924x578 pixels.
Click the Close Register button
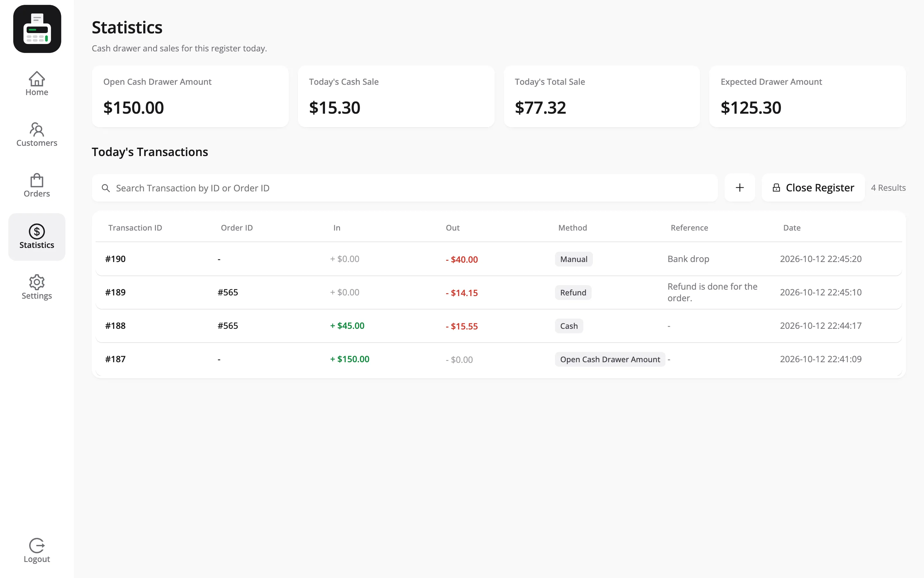click(x=813, y=188)
